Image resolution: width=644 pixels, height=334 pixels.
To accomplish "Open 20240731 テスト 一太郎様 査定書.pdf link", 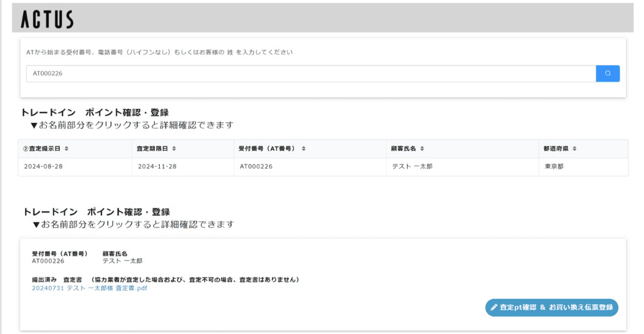I will click(x=89, y=288).
